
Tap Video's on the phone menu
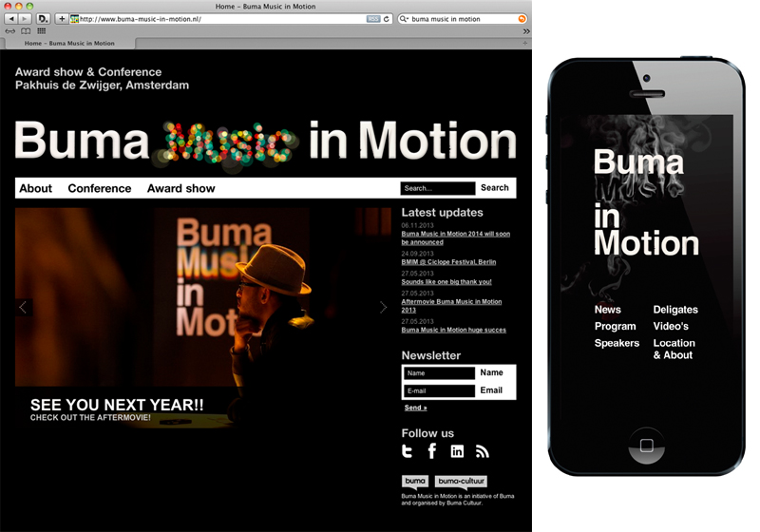(x=671, y=326)
